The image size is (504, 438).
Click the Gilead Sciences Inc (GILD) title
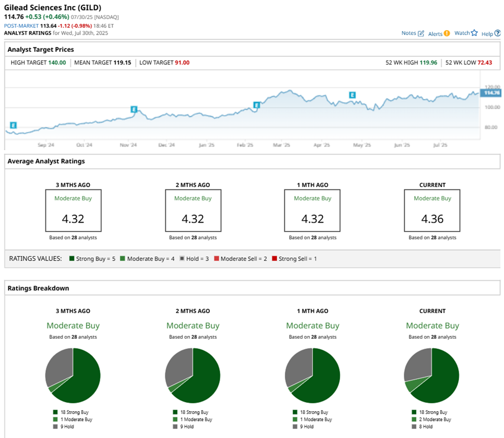click(x=52, y=7)
